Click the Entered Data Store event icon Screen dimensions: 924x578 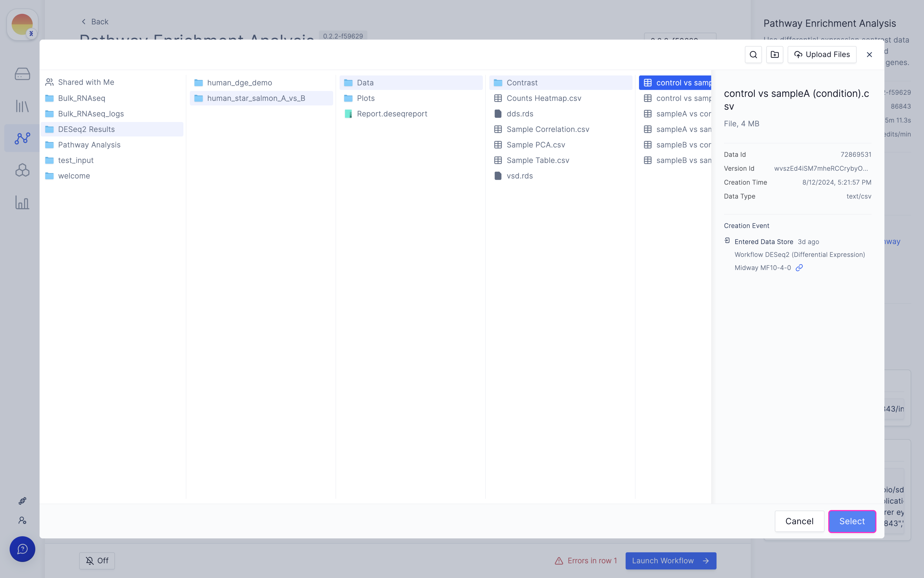pyautogui.click(x=727, y=240)
